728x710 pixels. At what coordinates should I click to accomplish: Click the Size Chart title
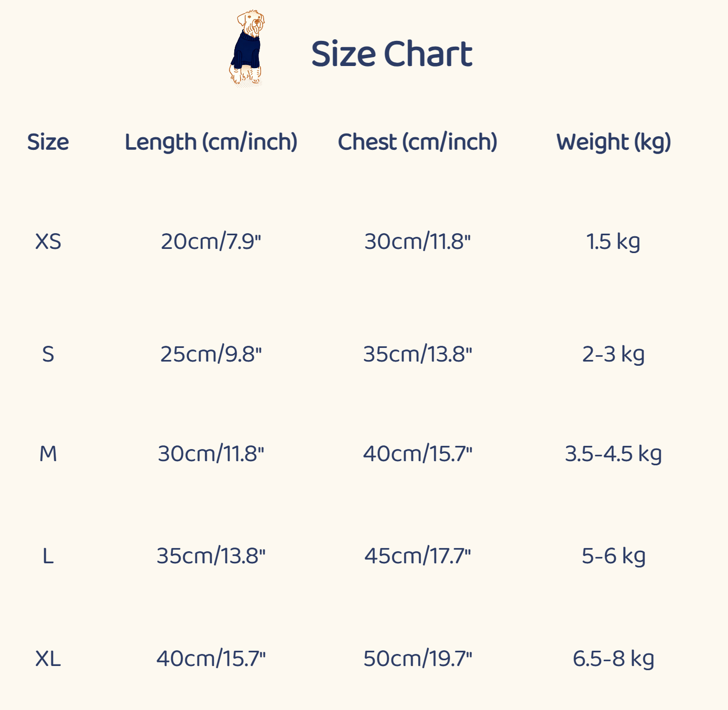pyautogui.click(x=392, y=54)
